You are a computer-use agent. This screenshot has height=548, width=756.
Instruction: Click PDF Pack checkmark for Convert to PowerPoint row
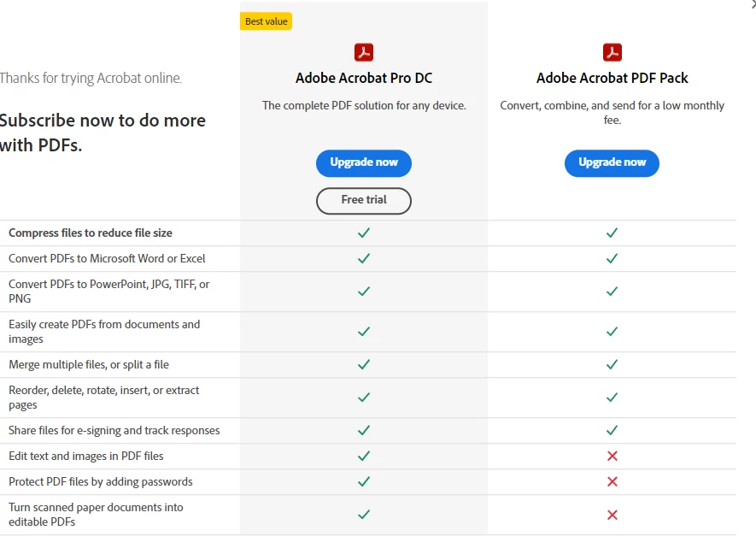pyautogui.click(x=612, y=291)
